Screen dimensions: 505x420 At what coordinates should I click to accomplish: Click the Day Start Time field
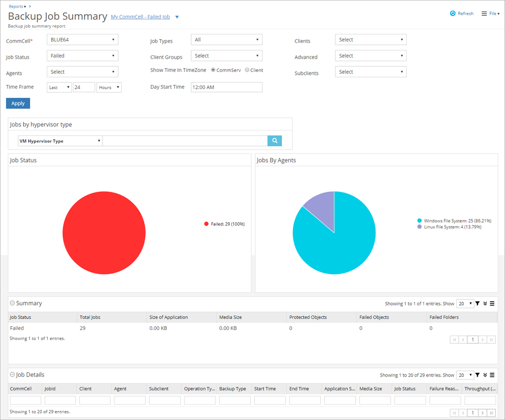[227, 87]
